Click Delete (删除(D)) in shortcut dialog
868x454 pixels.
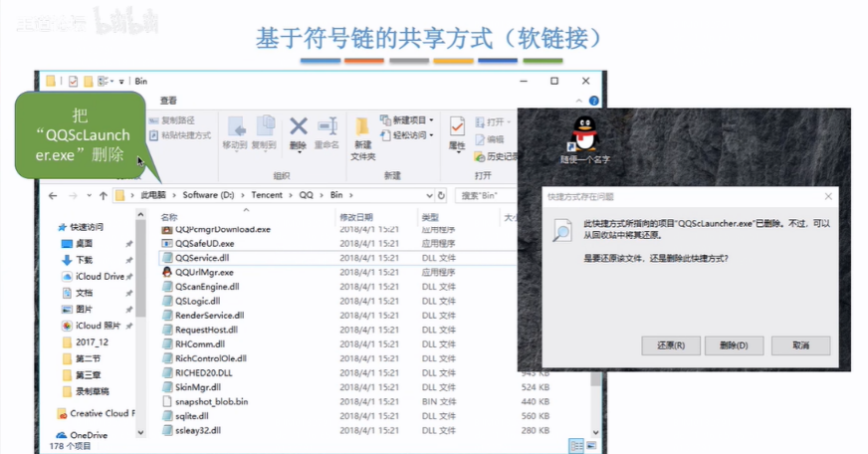(734, 345)
